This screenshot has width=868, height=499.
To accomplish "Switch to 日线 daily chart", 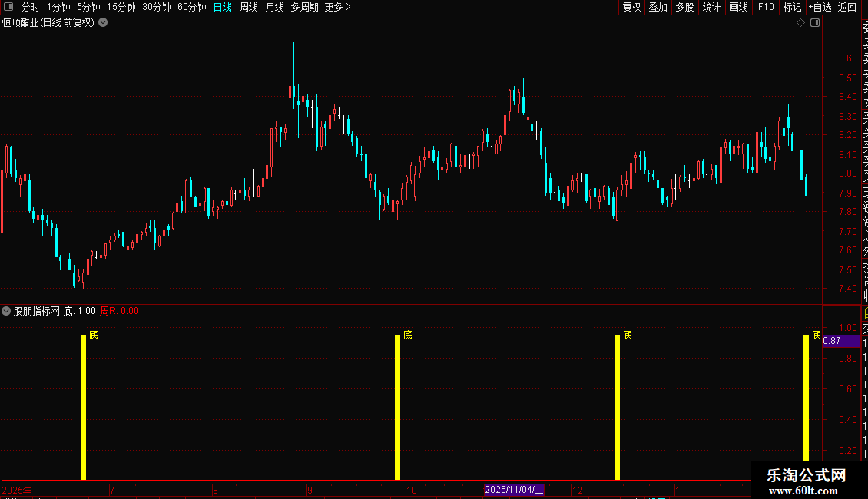I will click(223, 7).
